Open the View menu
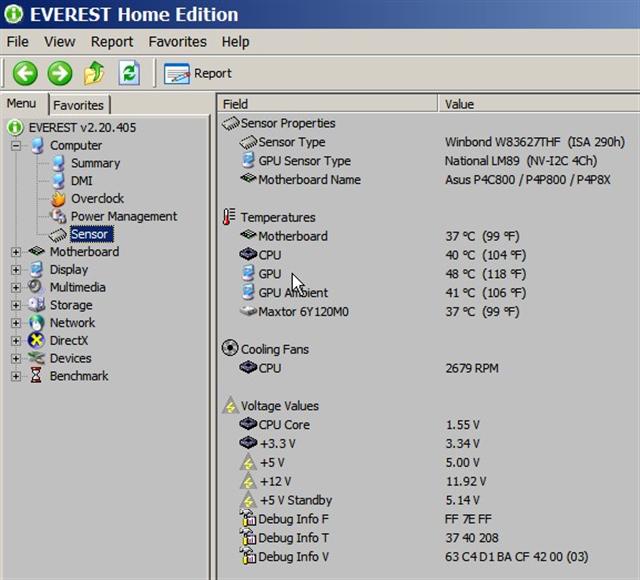 coord(60,42)
